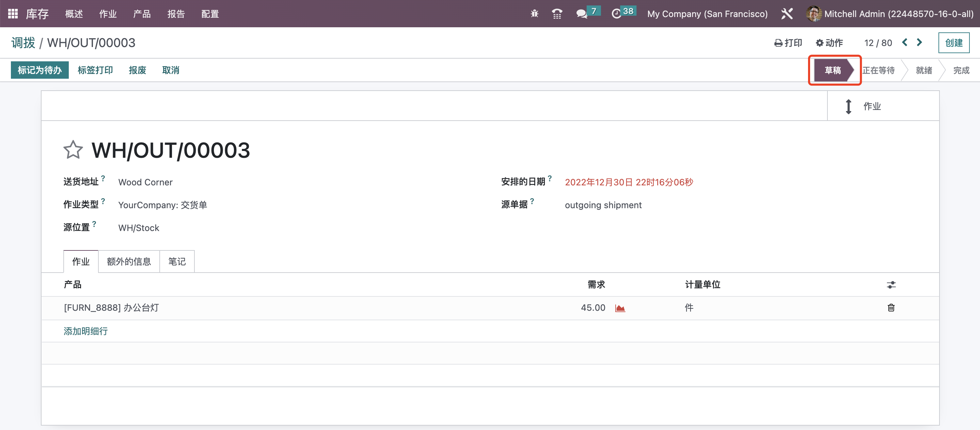
Task: Click the 件 unit of measure cell
Action: click(x=689, y=307)
